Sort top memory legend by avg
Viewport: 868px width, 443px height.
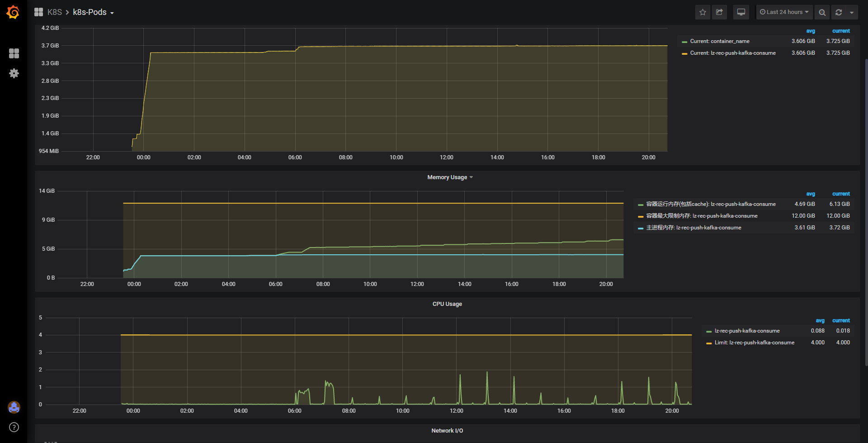811,31
